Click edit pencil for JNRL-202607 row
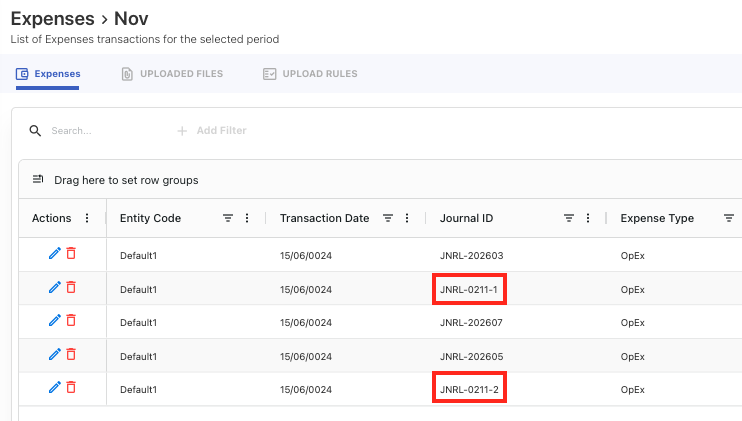 pyautogui.click(x=54, y=321)
